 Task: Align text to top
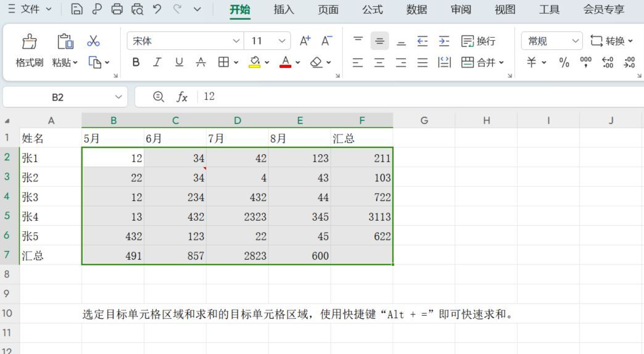(358, 41)
